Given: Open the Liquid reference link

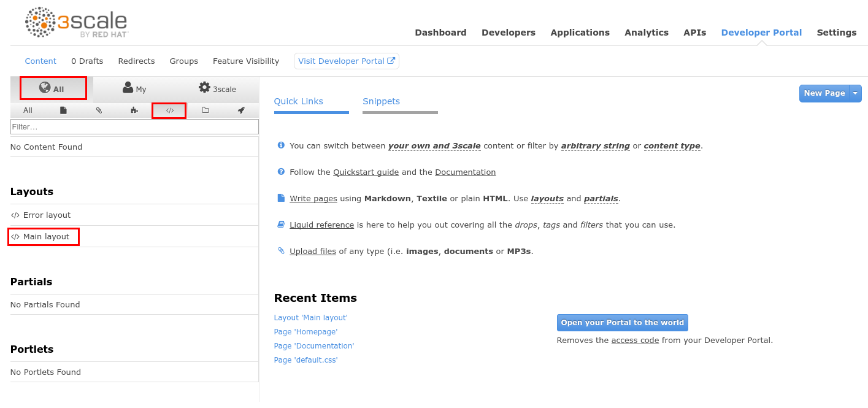Looking at the screenshot, I should [x=321, y=225].
